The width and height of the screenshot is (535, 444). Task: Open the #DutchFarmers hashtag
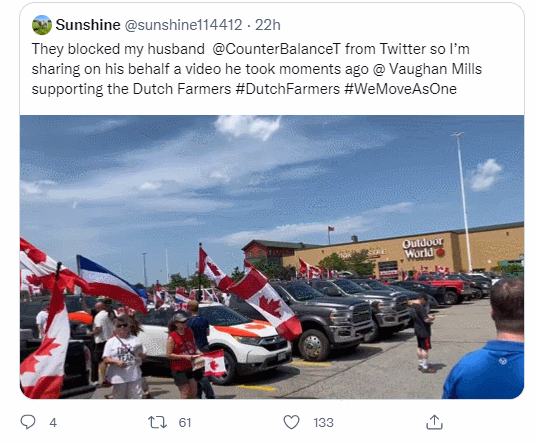[x=288, y=89]
